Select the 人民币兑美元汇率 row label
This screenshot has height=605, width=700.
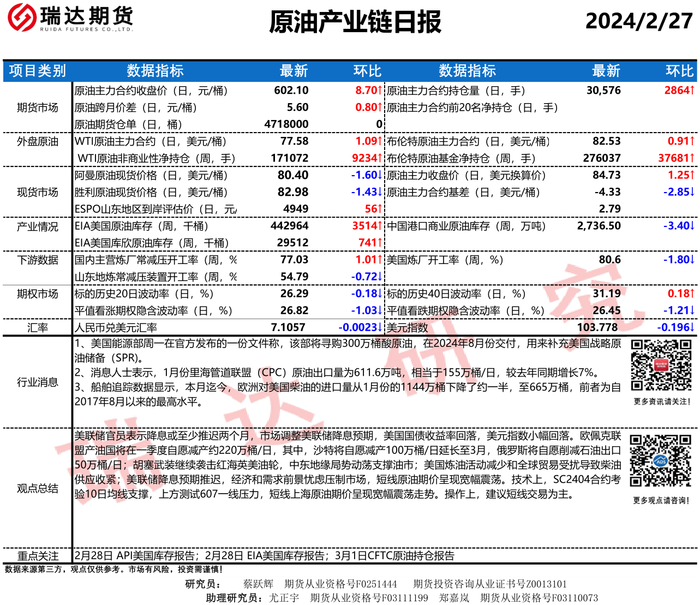click(116, 327)
